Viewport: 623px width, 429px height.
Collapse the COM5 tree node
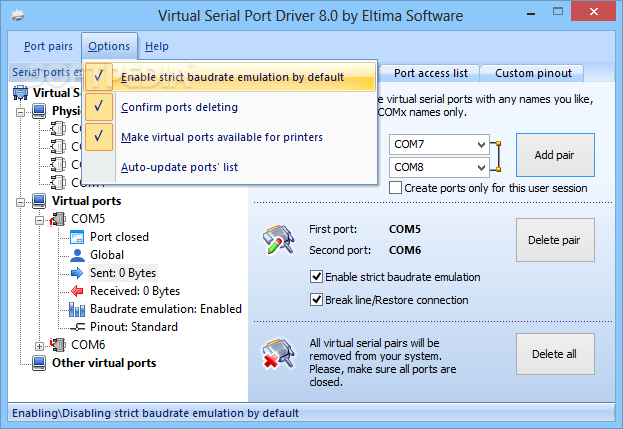click(x=39, y=220)
